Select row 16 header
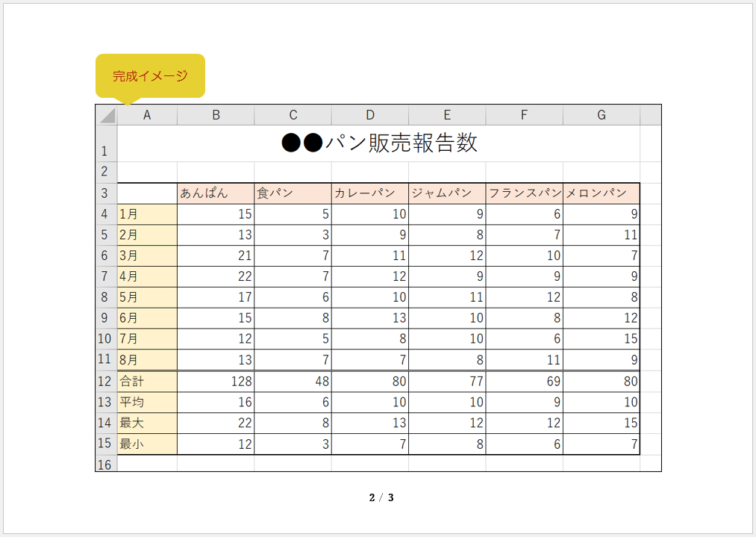The image size is (756, 537). 107,464
